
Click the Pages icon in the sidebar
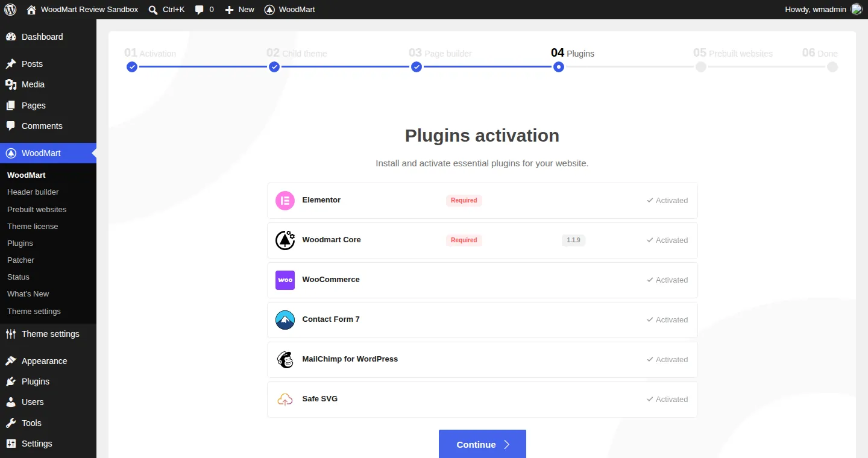click(11, 105)
